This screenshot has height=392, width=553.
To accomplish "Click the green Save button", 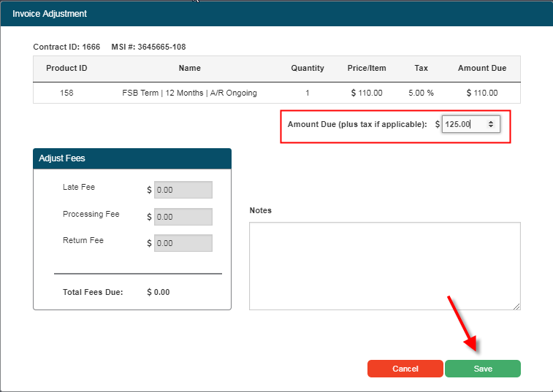I will click(482, 369).
